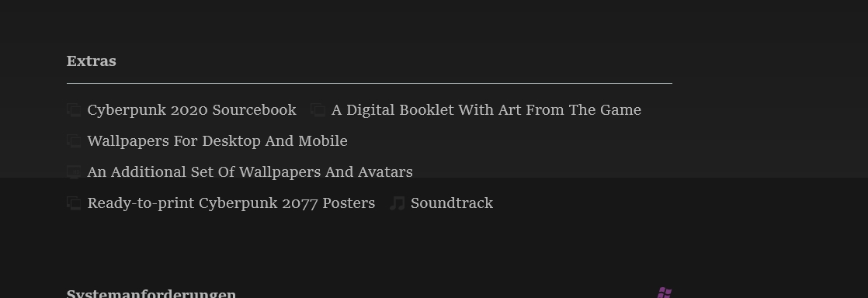Click the image icon beside Cyberpunk 2020 Sourcebook

[x=74, y=110]
